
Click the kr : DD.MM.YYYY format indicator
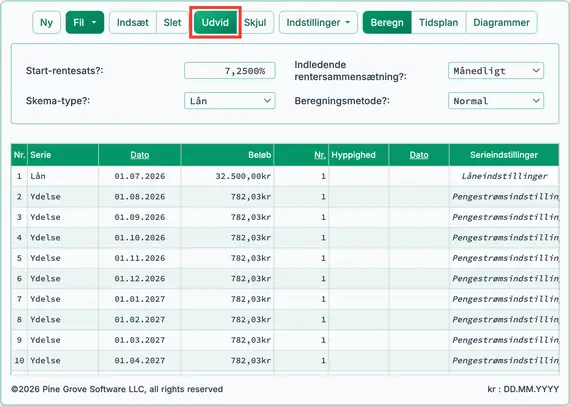pyautogui.click(x=523, y=389)
